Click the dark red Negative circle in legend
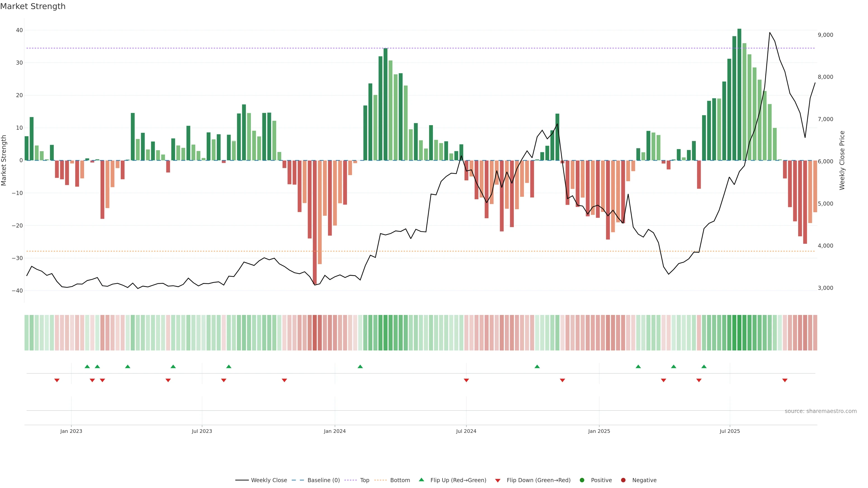 [623, 480]
